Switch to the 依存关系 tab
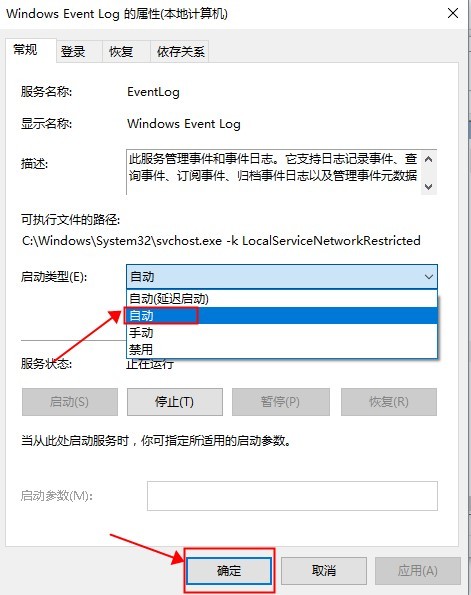This screenshot has height=595, width=471. (180, 51)
